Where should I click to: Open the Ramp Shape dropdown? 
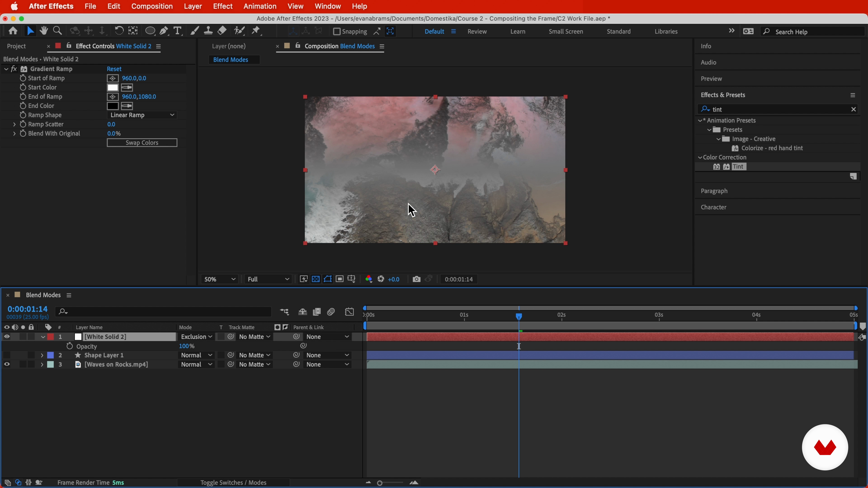coord(142,115)
